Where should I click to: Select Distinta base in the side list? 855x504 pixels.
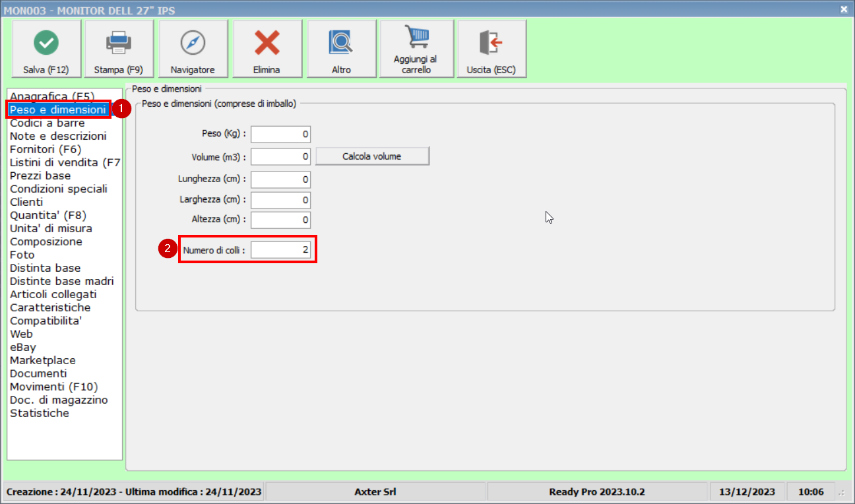click(45, 268)
